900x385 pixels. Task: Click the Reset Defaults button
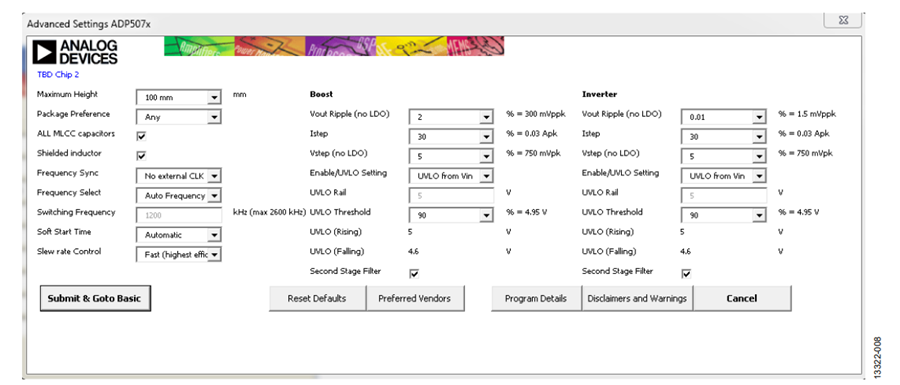317,298
